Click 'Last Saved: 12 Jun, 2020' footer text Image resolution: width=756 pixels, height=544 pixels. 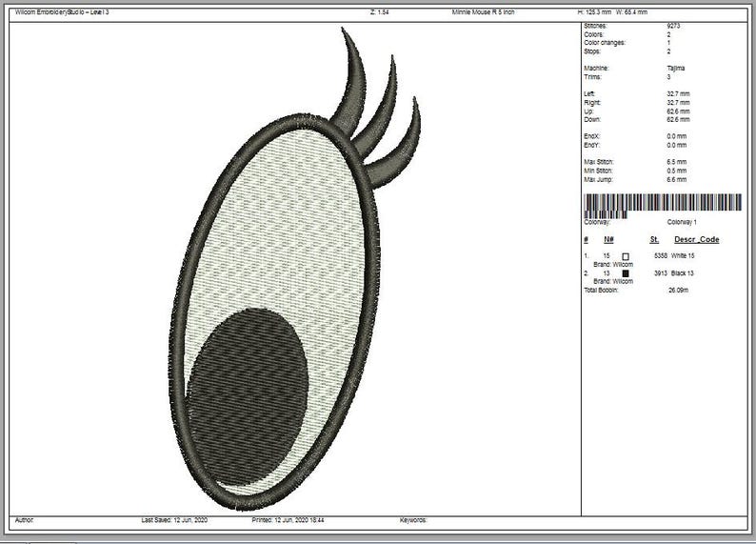click(174, 520)
